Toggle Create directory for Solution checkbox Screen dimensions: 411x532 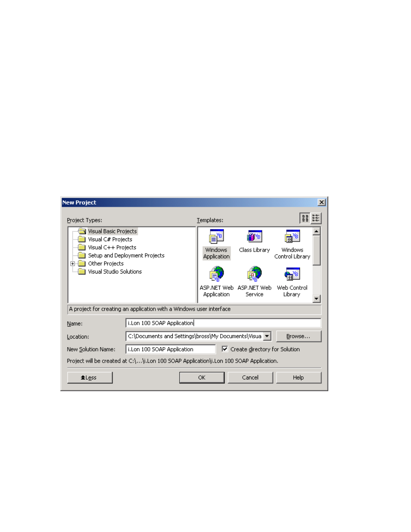[x=225, y=349]
